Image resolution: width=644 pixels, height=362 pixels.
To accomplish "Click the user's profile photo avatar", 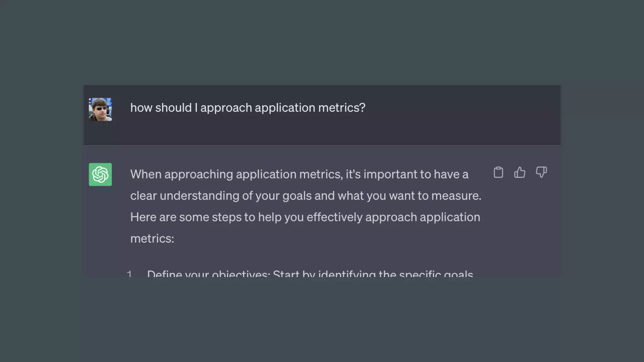I will click(x=100, y=109).
